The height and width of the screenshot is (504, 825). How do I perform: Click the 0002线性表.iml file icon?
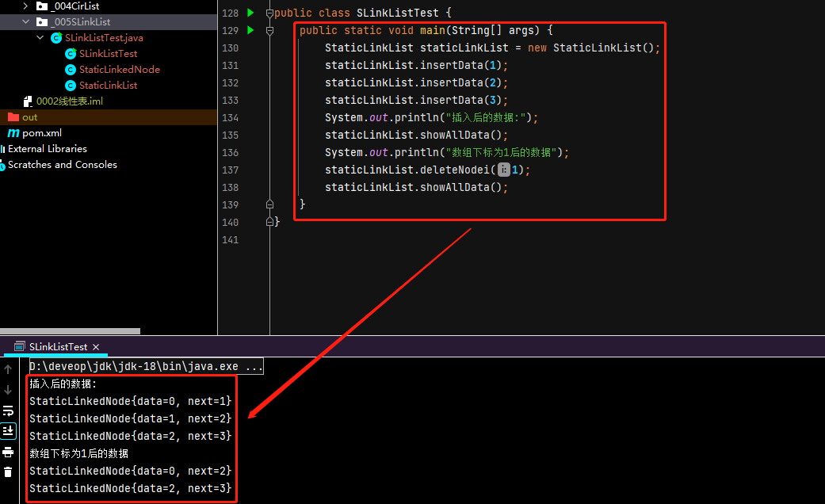28,101
